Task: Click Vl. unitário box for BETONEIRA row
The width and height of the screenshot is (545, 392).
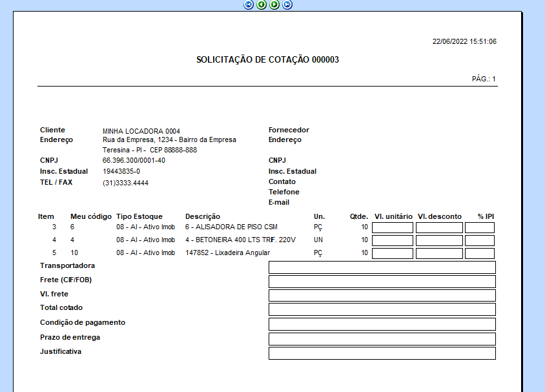Action: pos(393,240)
